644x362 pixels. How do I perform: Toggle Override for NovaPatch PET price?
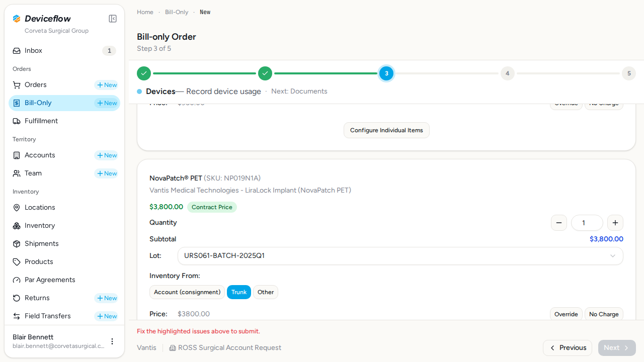click(566, 314)
